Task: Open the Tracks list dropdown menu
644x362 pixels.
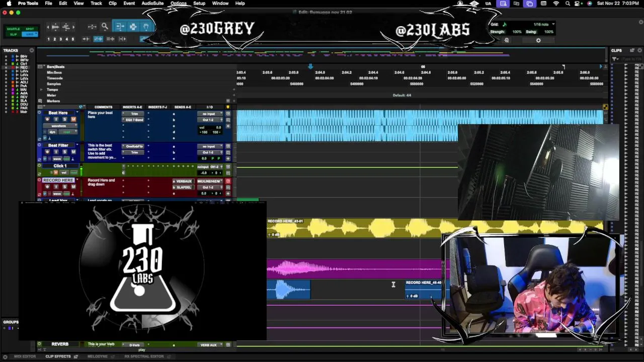Action: tap(32, 50)
